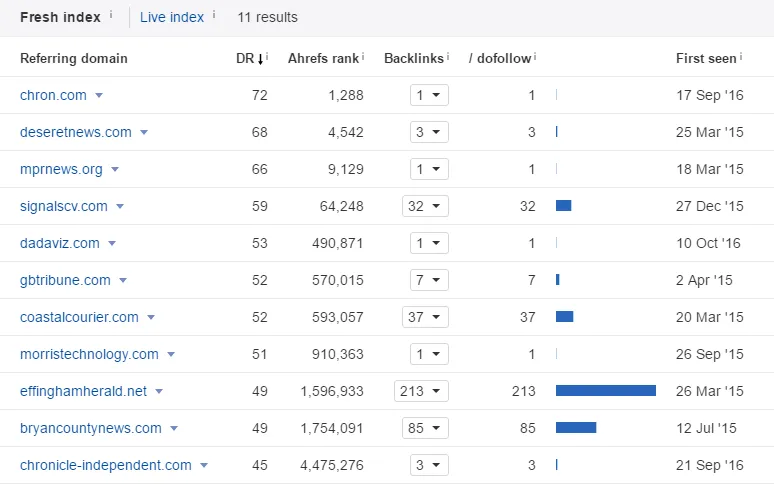
Task: Click dofollow column info icon
Action: [535, 57]
